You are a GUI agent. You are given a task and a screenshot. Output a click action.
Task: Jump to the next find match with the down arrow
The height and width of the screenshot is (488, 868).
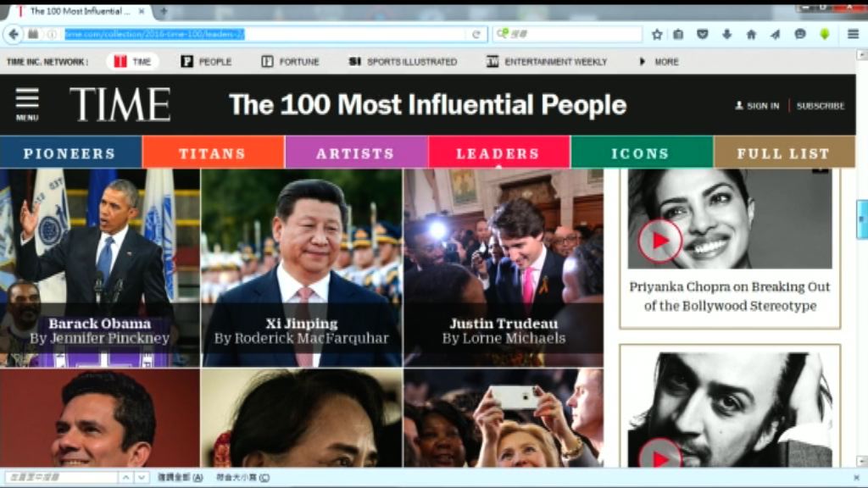142,478
